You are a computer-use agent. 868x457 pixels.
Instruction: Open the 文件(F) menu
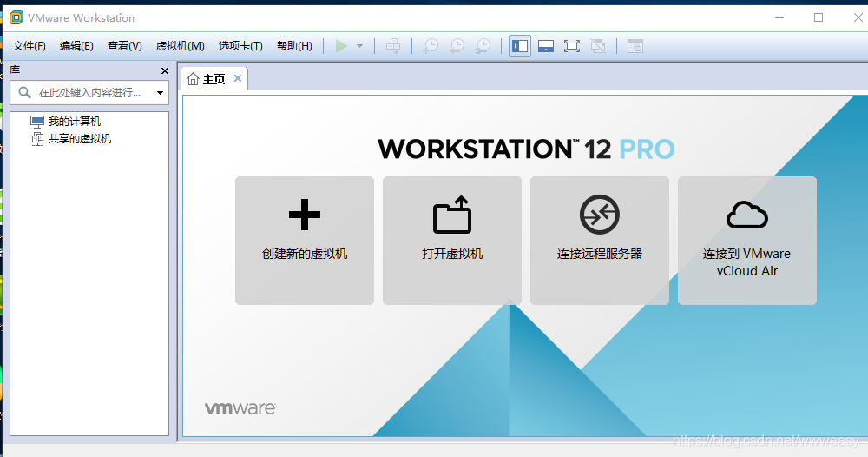[29, 46]
